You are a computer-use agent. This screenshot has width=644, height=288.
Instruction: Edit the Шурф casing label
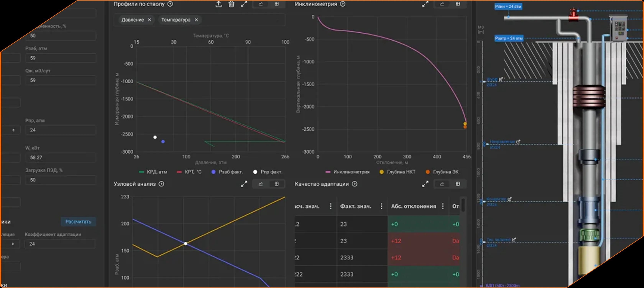coord(501,79)
